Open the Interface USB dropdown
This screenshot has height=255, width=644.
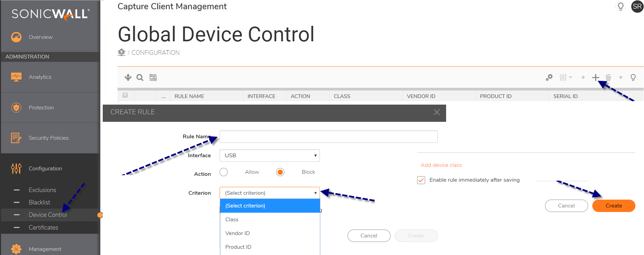270,156
